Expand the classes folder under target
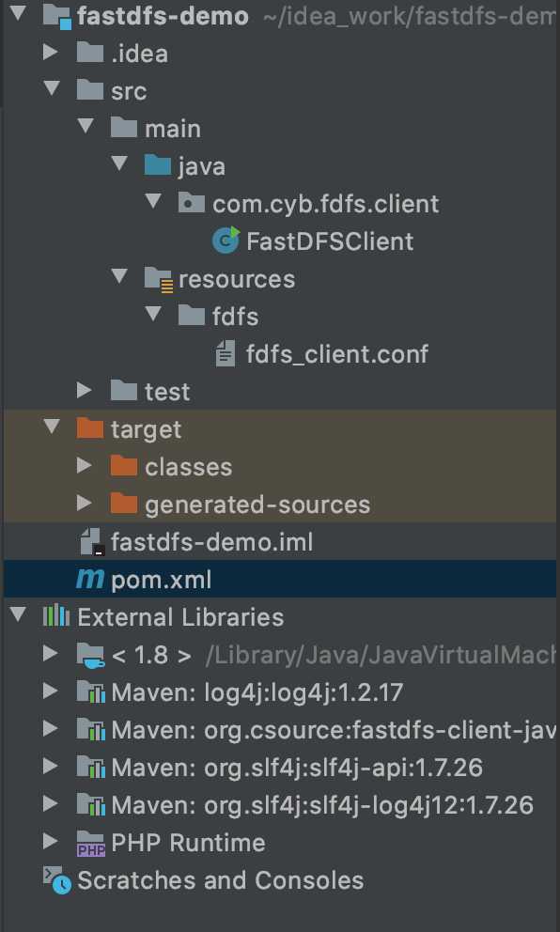Screen dimensions: 560x932 (x=85, y=466)
